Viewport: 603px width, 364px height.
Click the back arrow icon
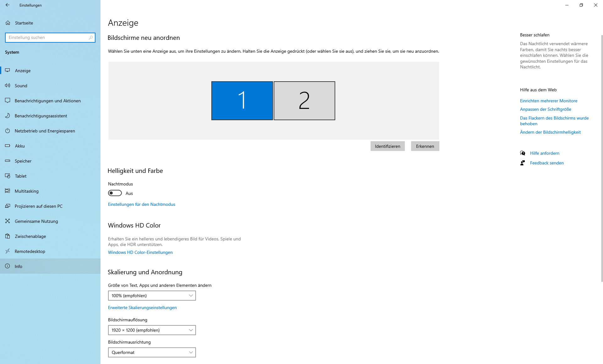[x=8, y=5]
